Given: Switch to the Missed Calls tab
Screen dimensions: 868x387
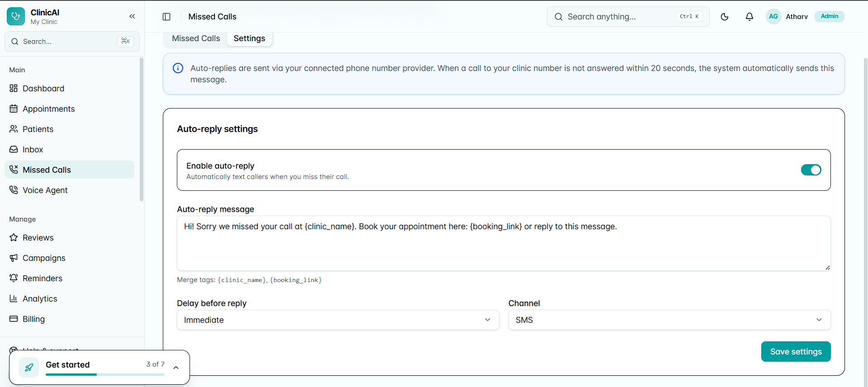Looking at the screenshot, I should 196,38.
